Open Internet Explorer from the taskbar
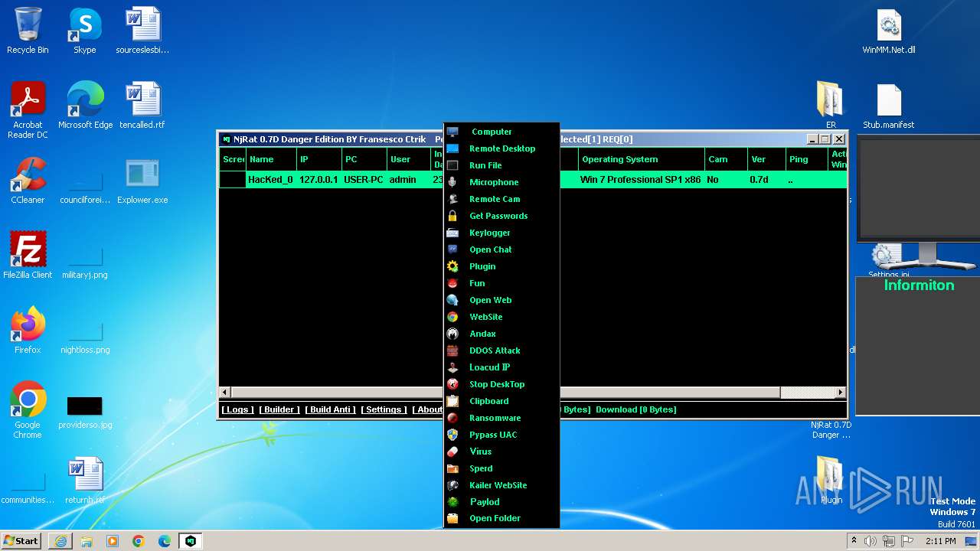 [60, 541]
